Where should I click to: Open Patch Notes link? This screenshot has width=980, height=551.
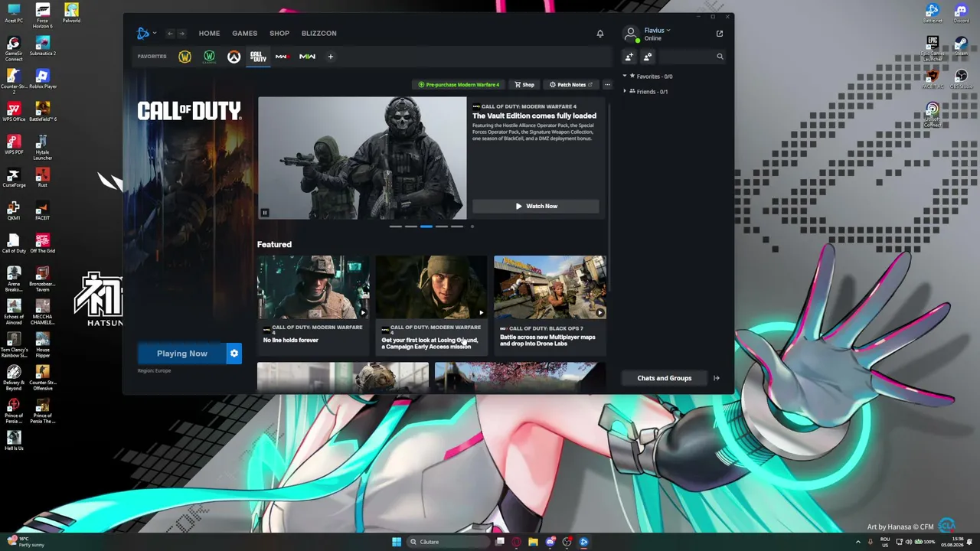tap(571, 85)
